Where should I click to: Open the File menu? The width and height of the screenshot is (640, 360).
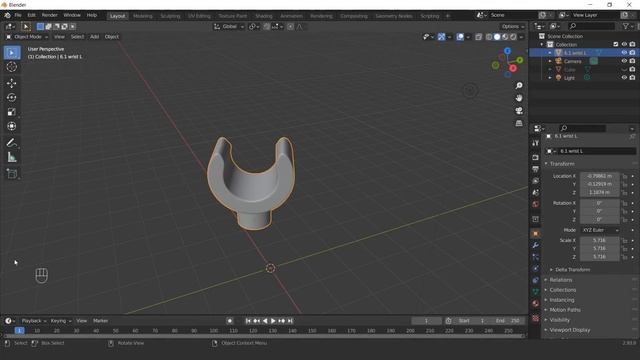coord(18,15)
